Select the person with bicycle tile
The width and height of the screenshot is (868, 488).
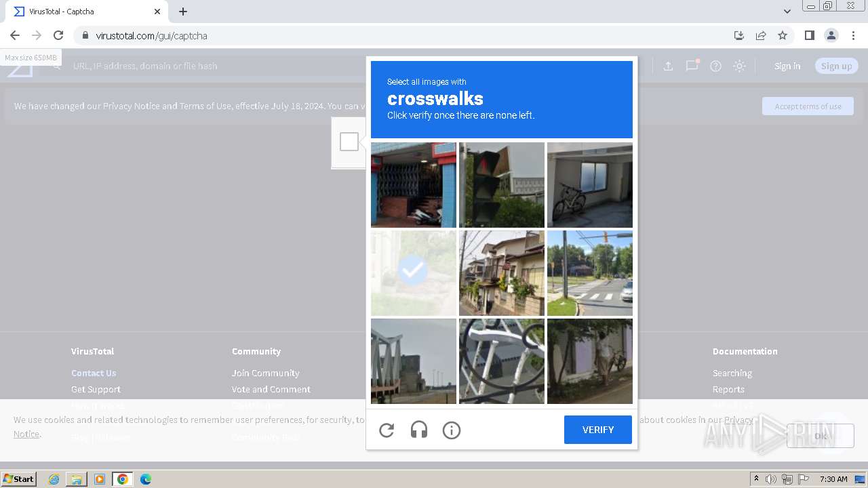point(590,361)
